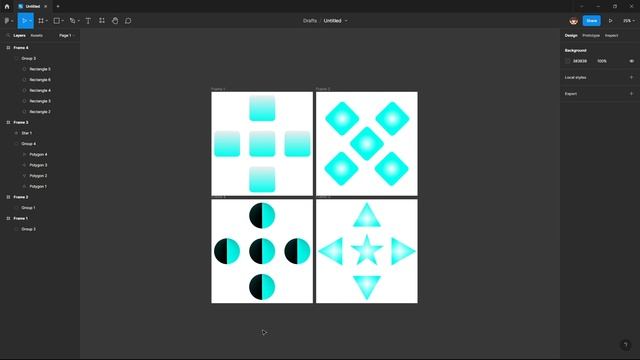Click the center diamond on the canvas
Screen dimensions: 640x360
coord(367,143)
